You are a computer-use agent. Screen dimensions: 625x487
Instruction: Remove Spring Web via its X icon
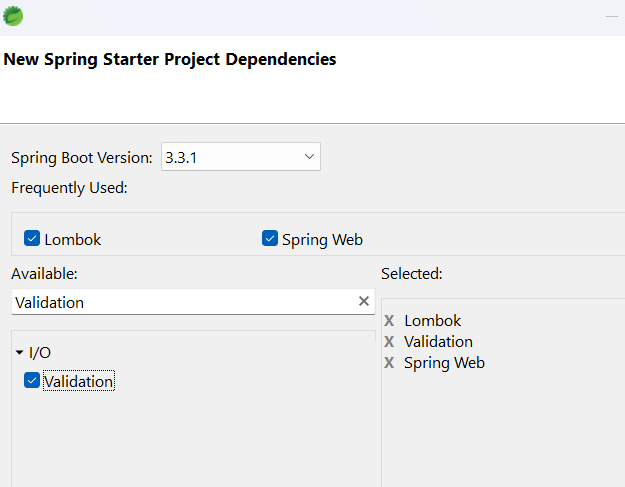click(389, 363)
